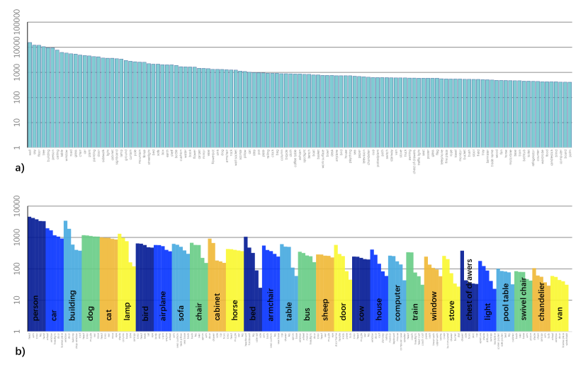Click the "chest of drawers" label
The width and height of the screenshot is (588, 365).
point(470,290)
